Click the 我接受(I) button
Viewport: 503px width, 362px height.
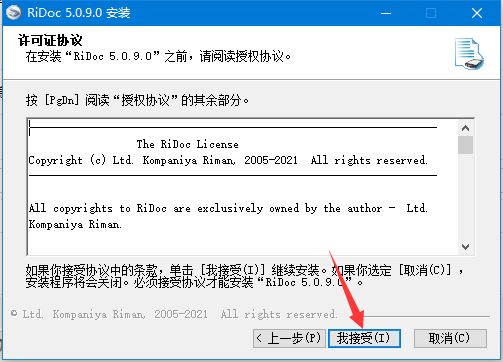364,338
